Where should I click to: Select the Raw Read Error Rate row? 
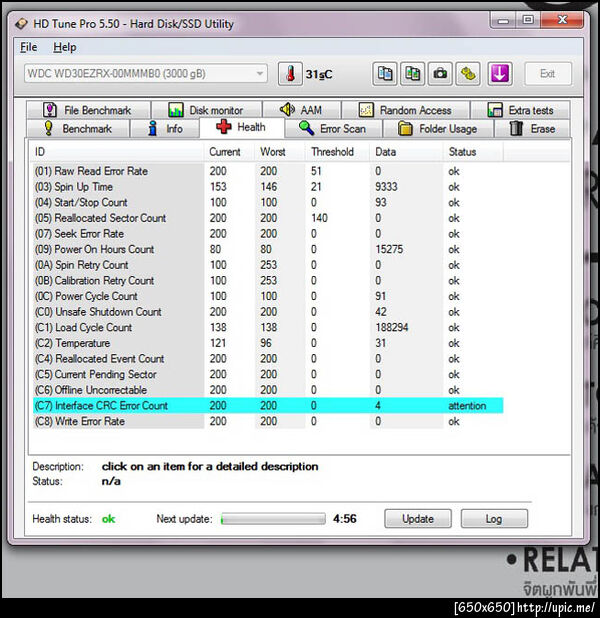click(x=268, y=171)
